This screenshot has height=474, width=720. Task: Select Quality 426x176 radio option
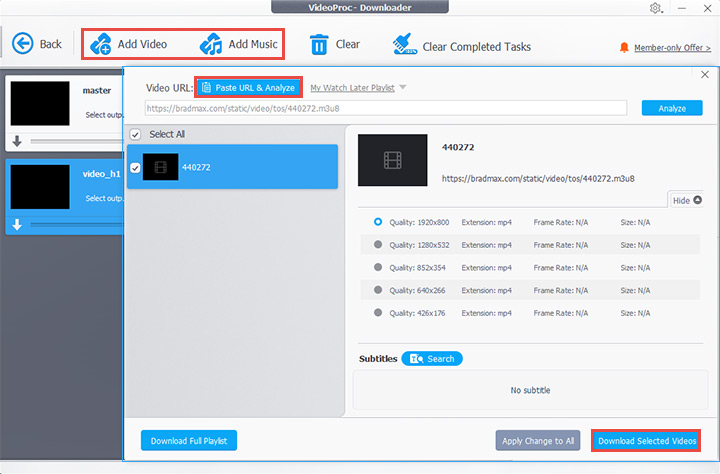click(378, 312)
